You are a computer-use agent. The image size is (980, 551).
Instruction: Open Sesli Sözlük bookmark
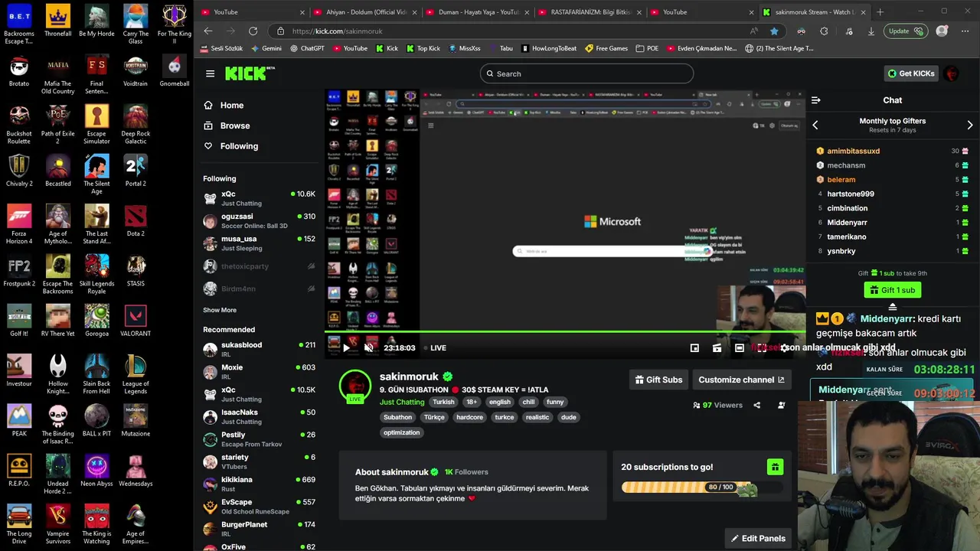[221, 48]
